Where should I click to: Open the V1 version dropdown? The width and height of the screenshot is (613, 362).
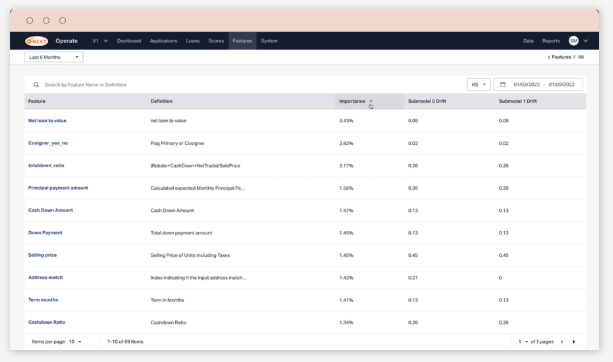point(100,41)
